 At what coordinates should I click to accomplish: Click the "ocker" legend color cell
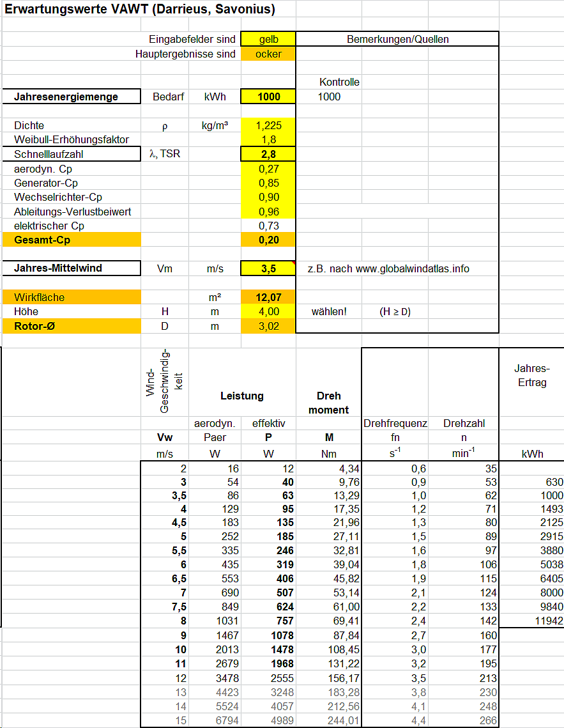tap(268, 54)
